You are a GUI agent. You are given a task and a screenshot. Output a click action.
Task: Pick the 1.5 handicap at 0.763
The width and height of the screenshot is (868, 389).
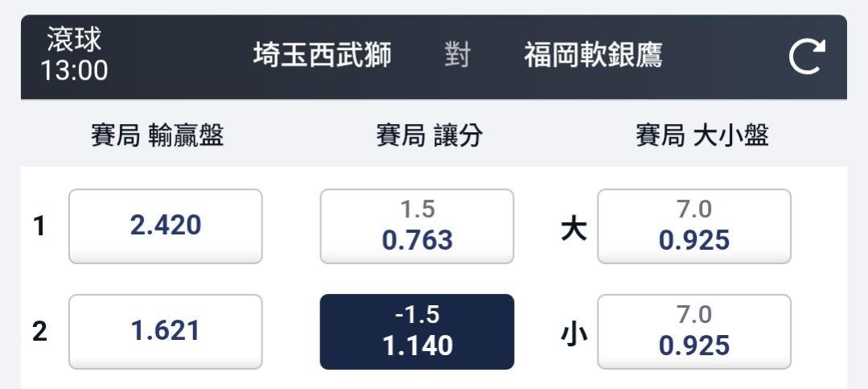pyautogui.click(x=417, y=226)
